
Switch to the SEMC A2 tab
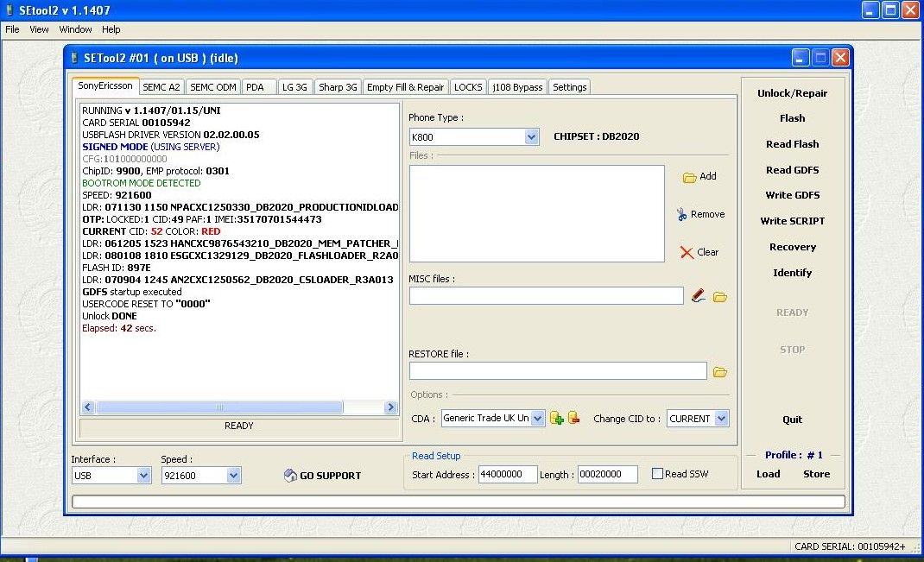point(161,87)
